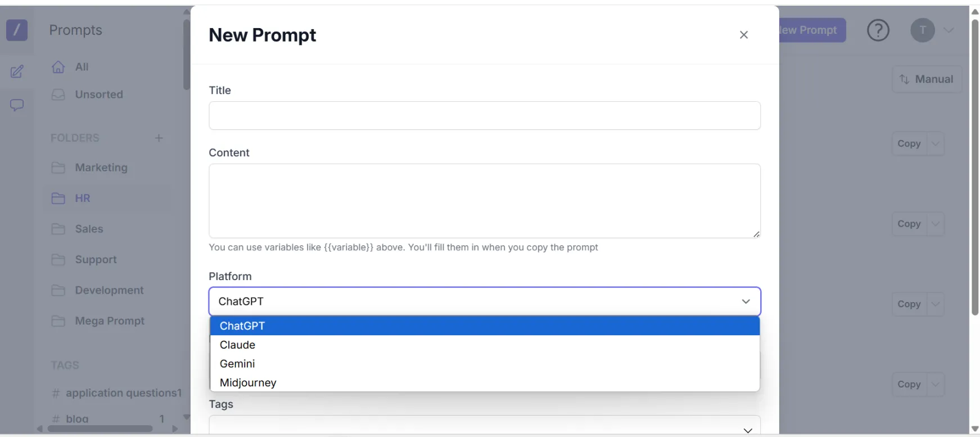The width and height of the screenshot is (980, 437).
Task: Expand the Tags dropdown
Action: pyautogui.click(x=747, y=430)
